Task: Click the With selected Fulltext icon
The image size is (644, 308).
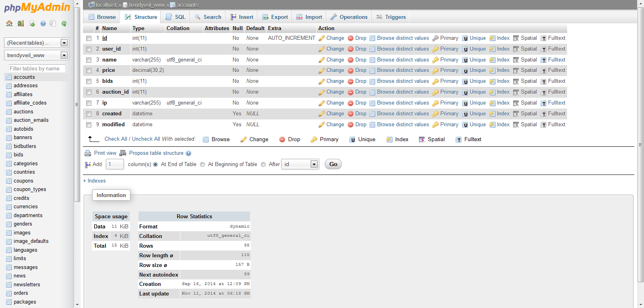Action: pyautogui.click(x=458, y=140)
